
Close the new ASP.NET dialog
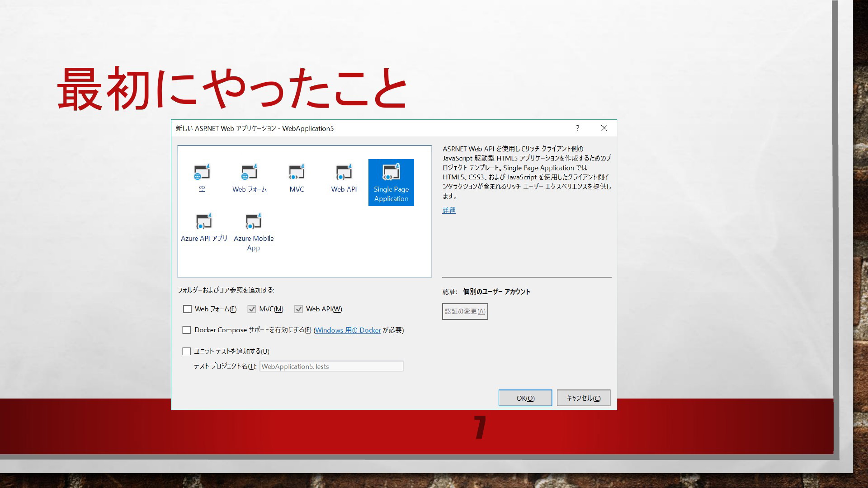604,128
